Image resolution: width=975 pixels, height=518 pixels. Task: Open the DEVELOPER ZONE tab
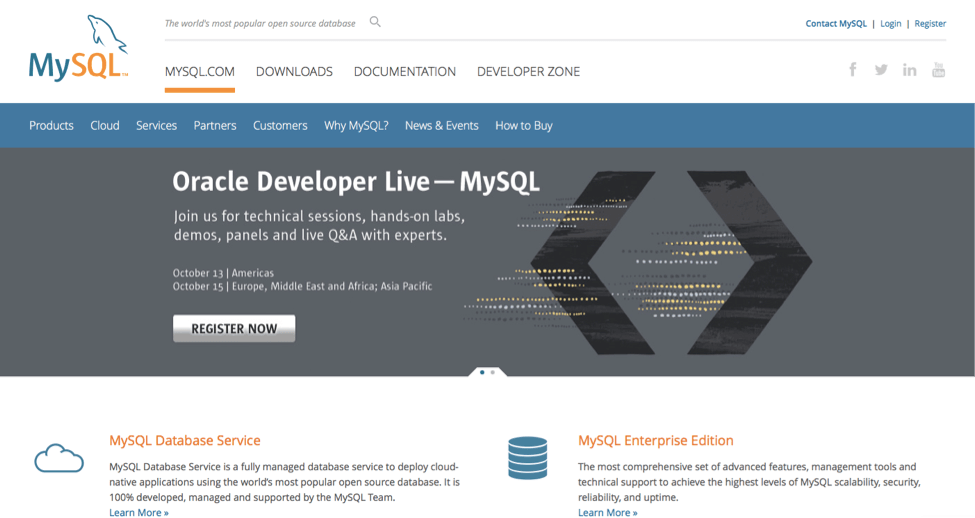coord(529,72)
